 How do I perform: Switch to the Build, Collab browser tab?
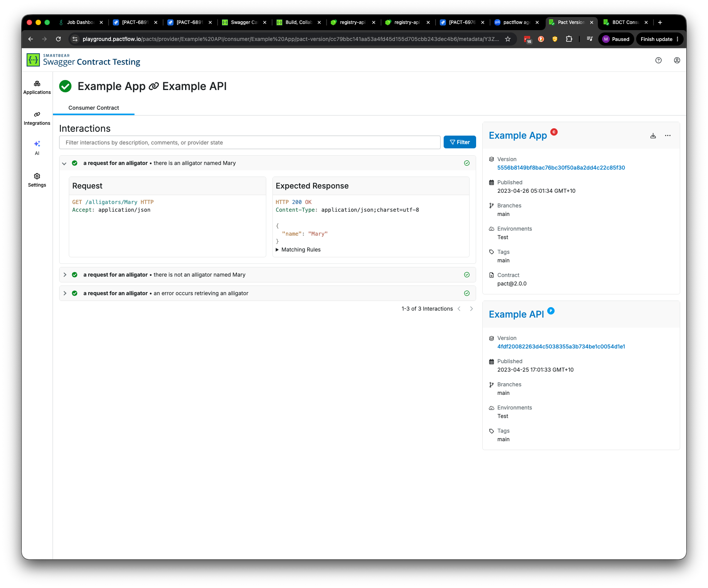299,22
